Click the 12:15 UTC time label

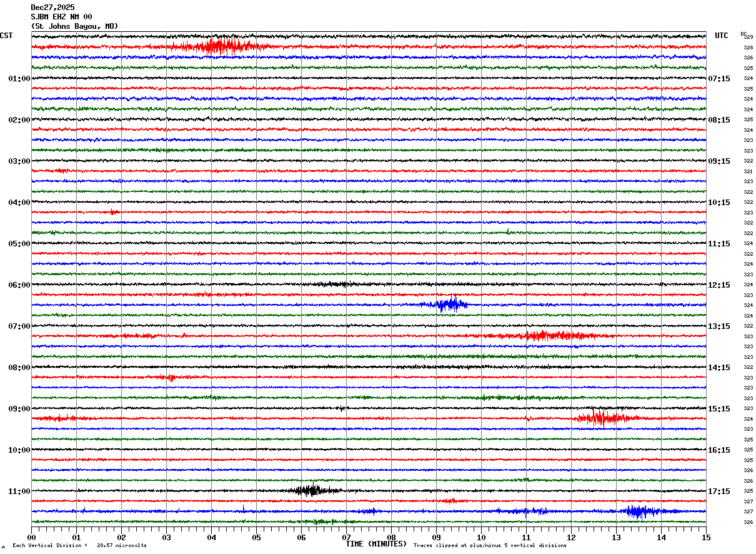pyautogui.click(x=719, y=285)
